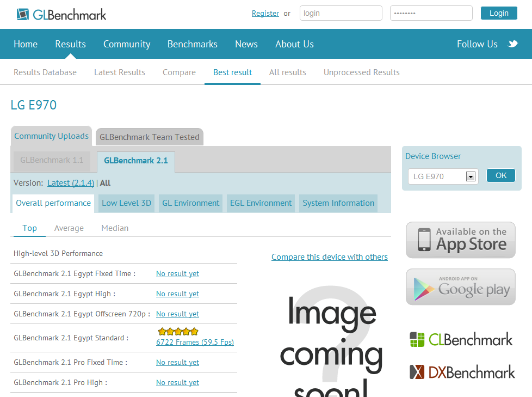Viewport: 532px width, 397px height.
Task: Switch to System Information tab
Action: coord(338,203)
